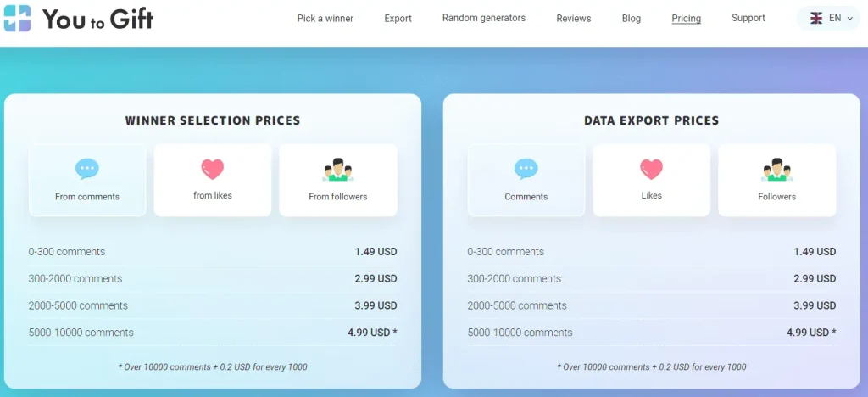Pick the Likes heart icon in Data Export
The image size is (868, 397).
pyautogui.click(x=652, y=170)
